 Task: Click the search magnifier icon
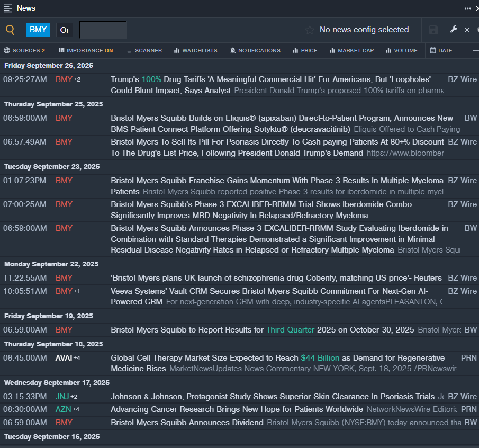pos(10,30)
